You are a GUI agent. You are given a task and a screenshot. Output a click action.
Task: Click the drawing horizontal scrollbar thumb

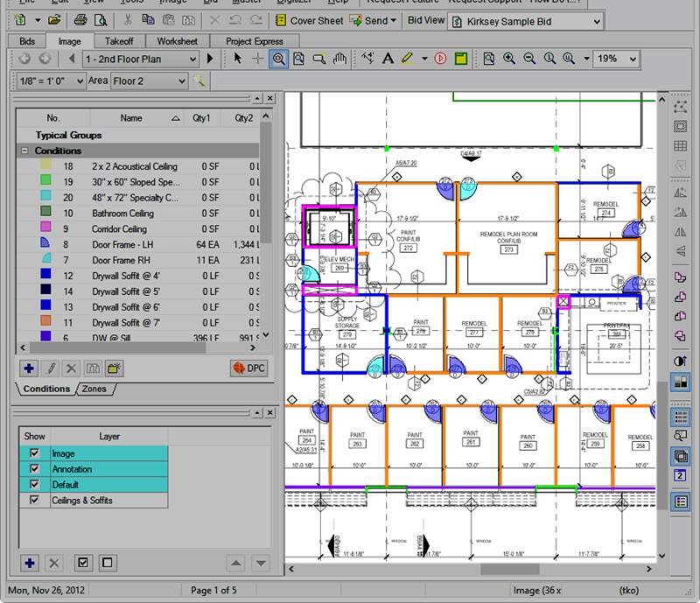pos(510,569)
